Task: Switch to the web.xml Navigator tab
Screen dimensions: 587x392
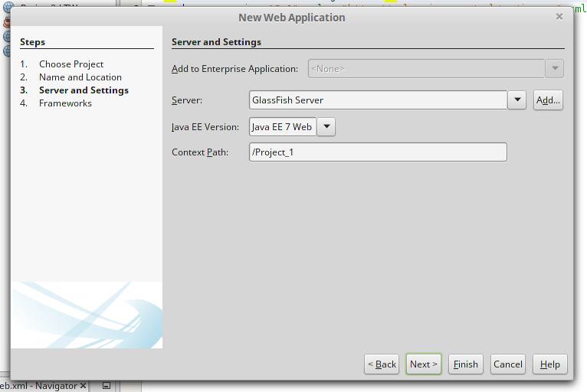Action: [x=38, y=386]
